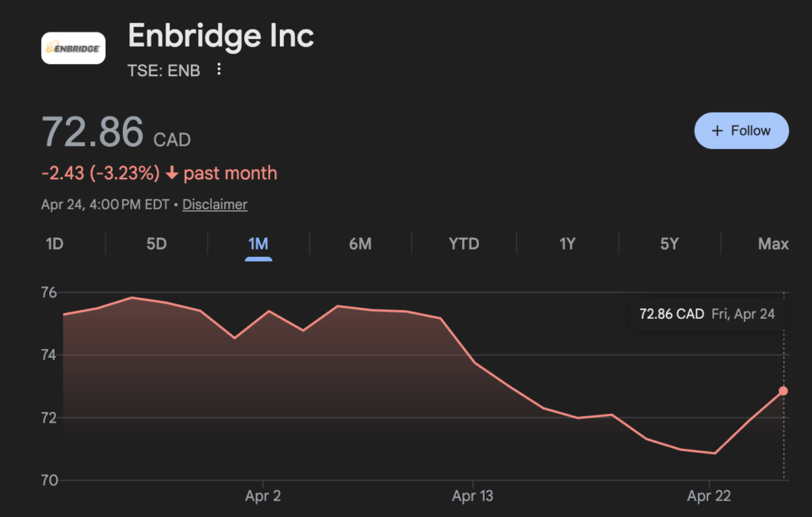Click the TSE: ENB ticker label
This screenshot has width=812, height=517.
tap(164, 71)
